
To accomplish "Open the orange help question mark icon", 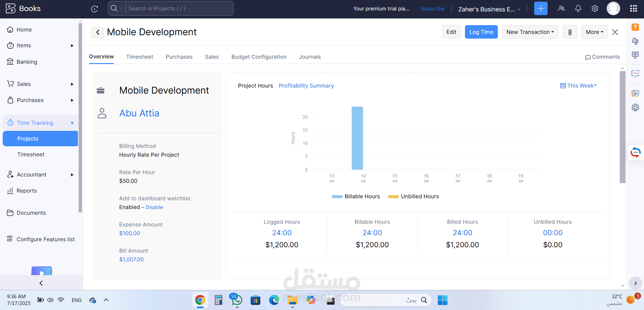I will pos(635,27).
